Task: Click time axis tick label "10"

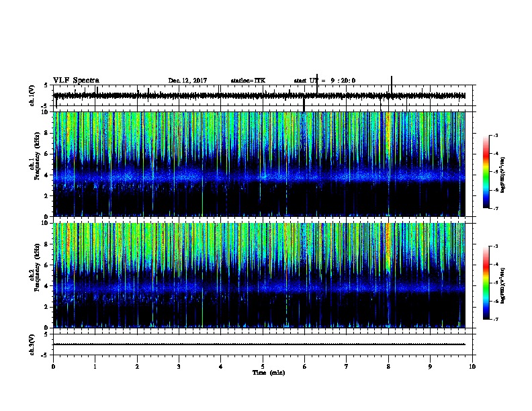Action: [x=472, y=367]
